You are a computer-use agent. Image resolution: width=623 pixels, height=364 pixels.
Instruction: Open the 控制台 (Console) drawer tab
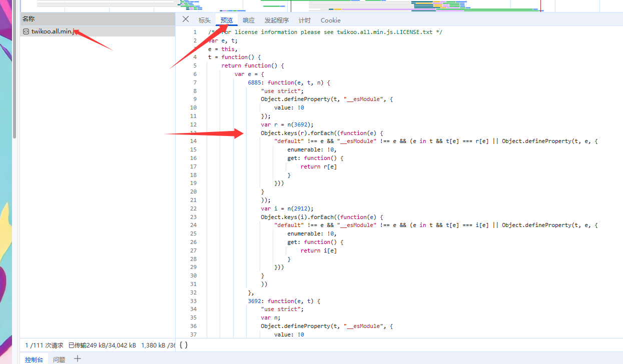tap(34, 359)
